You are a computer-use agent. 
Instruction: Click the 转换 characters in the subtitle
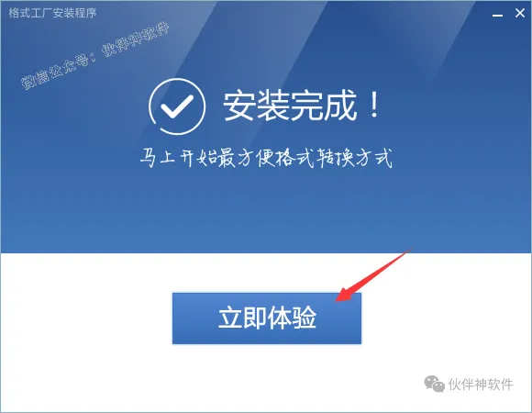click(x=335, y=158)
